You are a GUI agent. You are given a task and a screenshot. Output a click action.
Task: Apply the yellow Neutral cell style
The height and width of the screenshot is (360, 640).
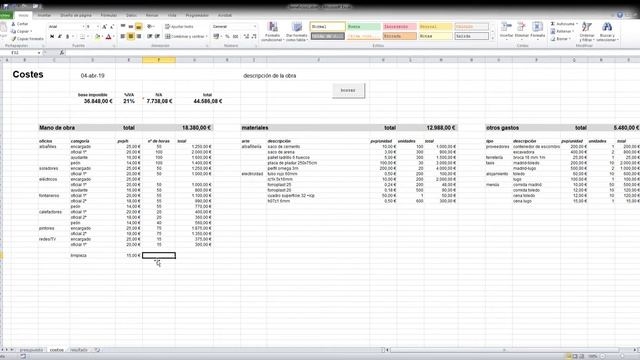(436, 27)
